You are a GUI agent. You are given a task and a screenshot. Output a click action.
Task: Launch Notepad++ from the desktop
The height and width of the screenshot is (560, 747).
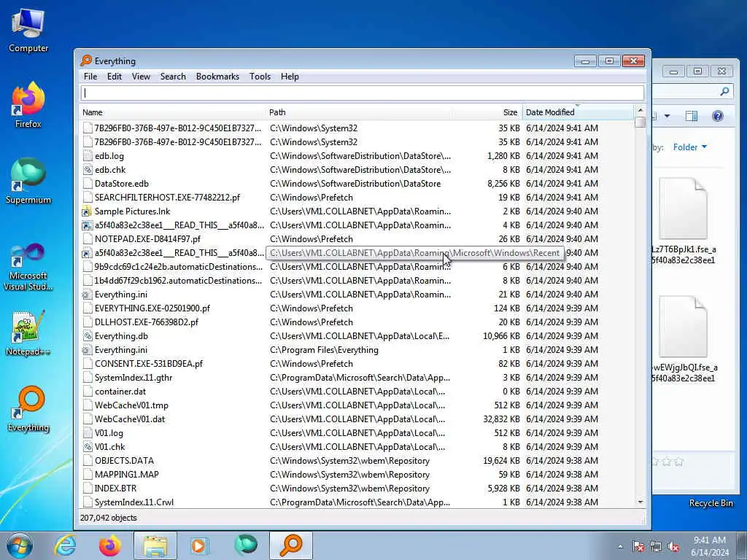[x=28, y=333]
